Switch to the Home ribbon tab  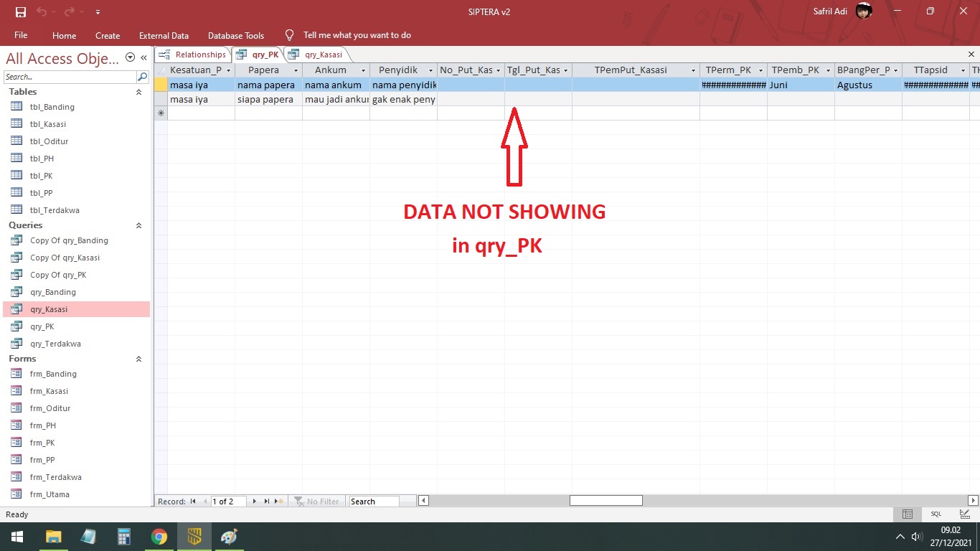pyautogui.click(x=64, y=35)
